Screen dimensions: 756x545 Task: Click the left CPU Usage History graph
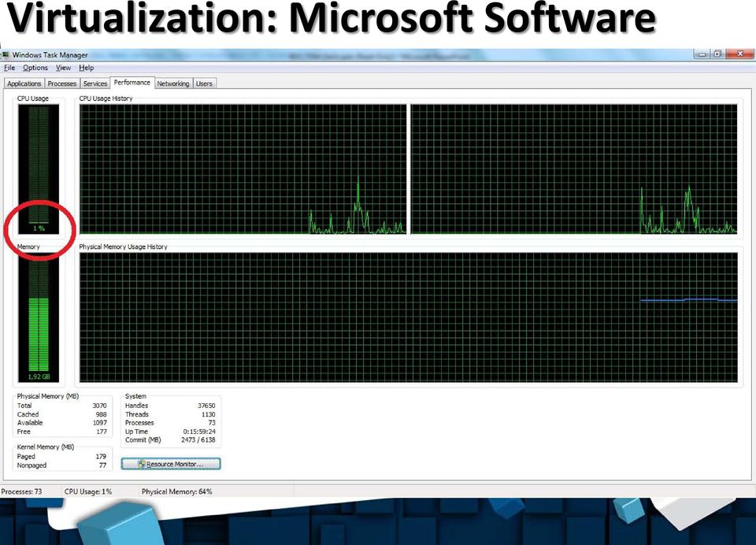click(243, 169)
